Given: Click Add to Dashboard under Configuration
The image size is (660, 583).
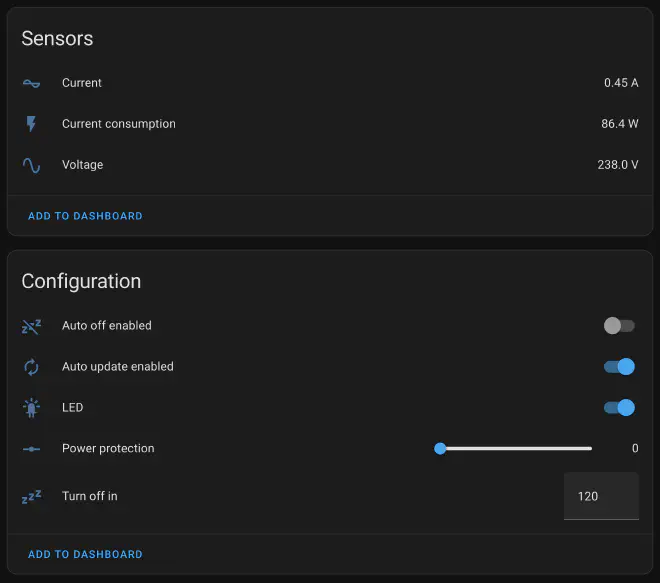Looking at the screenshot, I should click(x=85, y=554).
